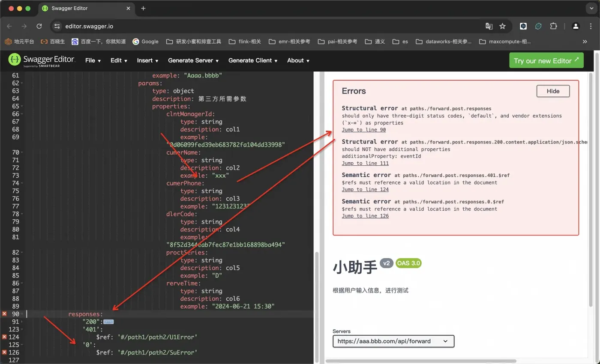600x364 pixels.
Task: Open the emr-相关参考 bookmark folder
Action: pos(289,42)
